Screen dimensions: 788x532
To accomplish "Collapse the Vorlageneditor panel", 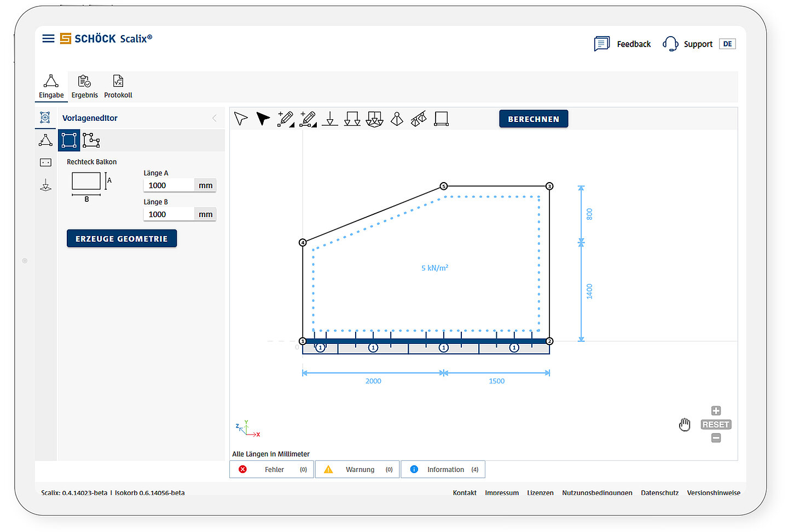I will 215,118.
